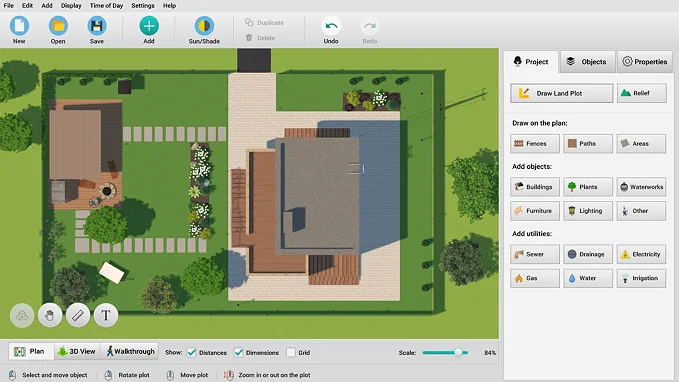679x382 pixels.
Task: Create a New project from toolbar
Action: [19, 30]
